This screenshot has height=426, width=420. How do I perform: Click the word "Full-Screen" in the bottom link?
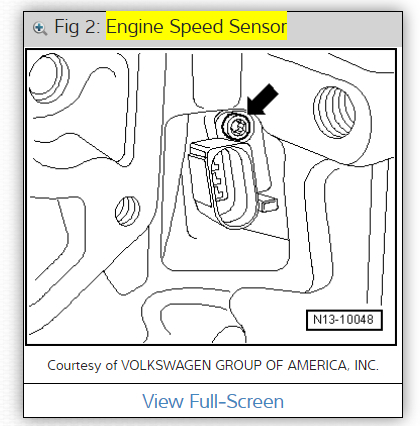pos(237,401)
